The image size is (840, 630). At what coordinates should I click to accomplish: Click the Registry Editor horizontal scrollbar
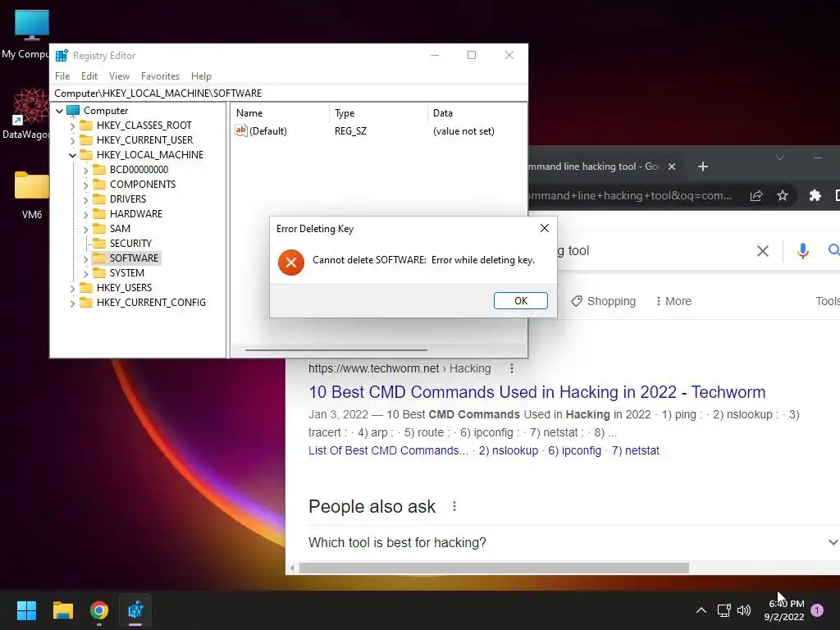point(336,350)
